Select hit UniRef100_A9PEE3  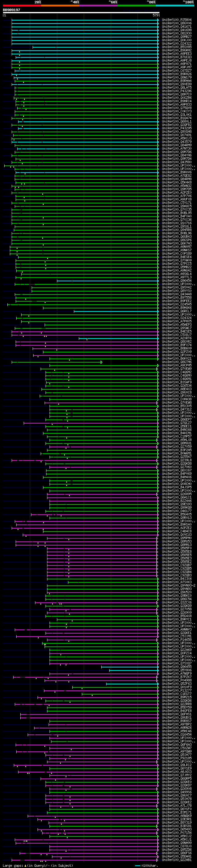coord(176,54)
